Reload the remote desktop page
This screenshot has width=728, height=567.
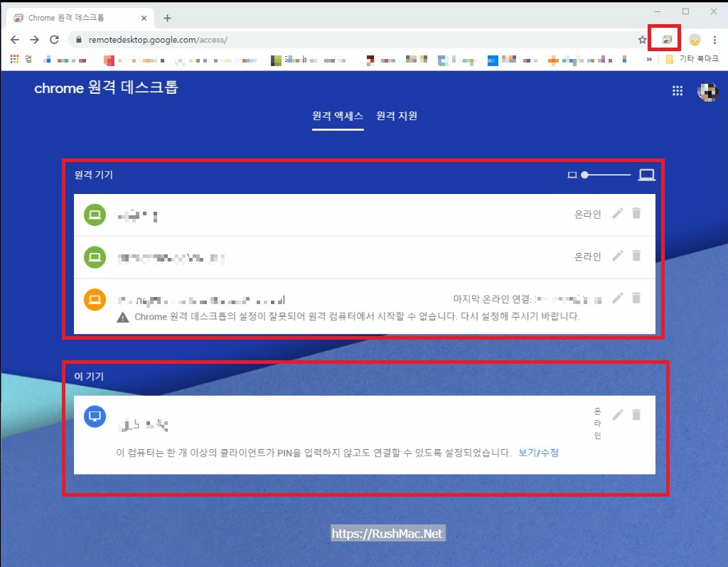[54, 40]
